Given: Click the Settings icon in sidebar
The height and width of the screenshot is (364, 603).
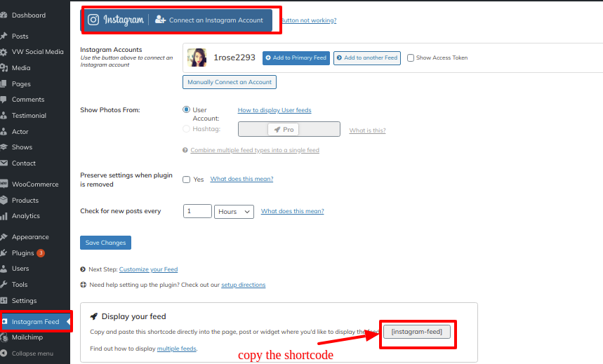Looking at the screenshot, I should (x=4, y=300).
